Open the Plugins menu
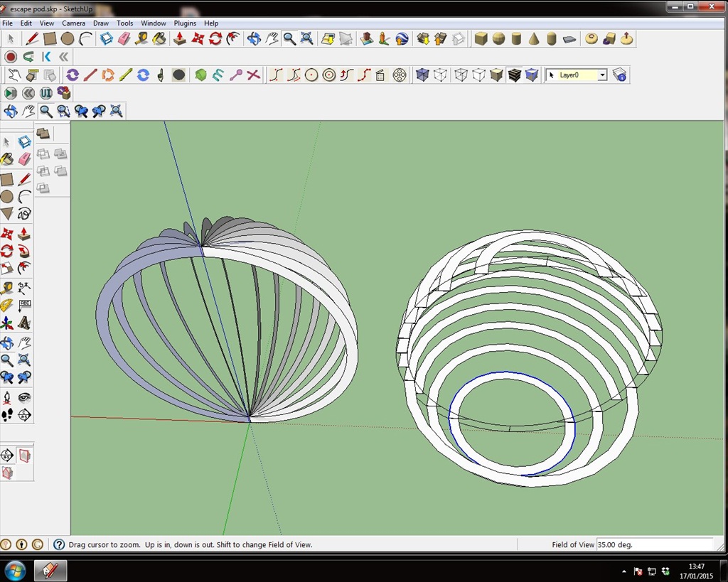The height and width of the screenshot is (582, 728). [x=185, y=23]
